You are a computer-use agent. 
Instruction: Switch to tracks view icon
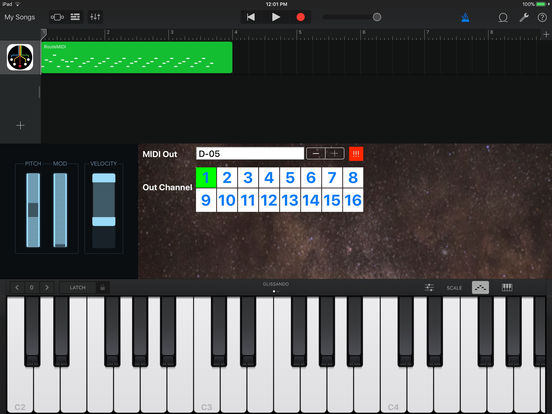coord(75,17)
